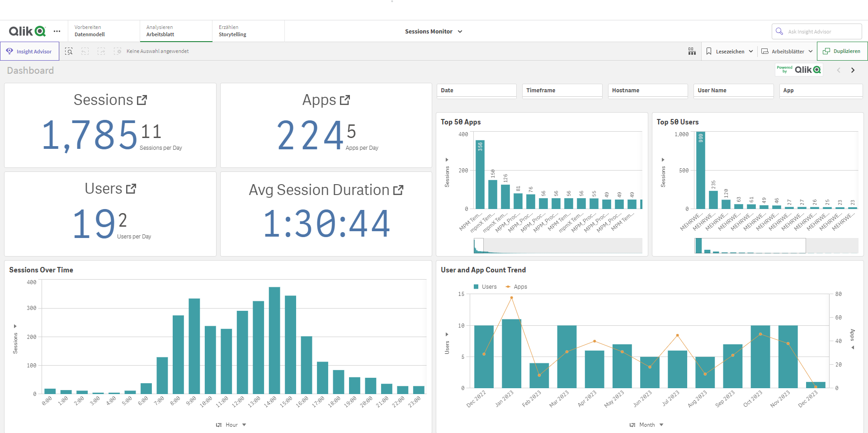Click the clear all selections icon
Viewport: 868px width, 433px height.
(x=118, y=52)
